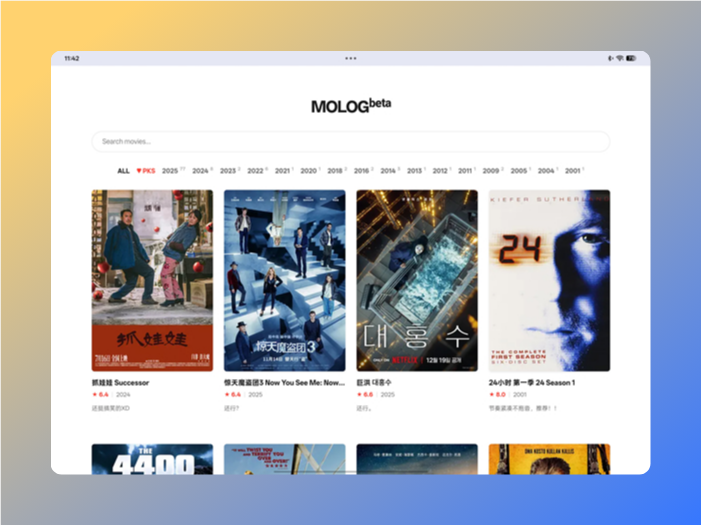Select the ALL filter tab
Image resolution: width=701 pixels, height=525 pixels.
coord(123,171)
